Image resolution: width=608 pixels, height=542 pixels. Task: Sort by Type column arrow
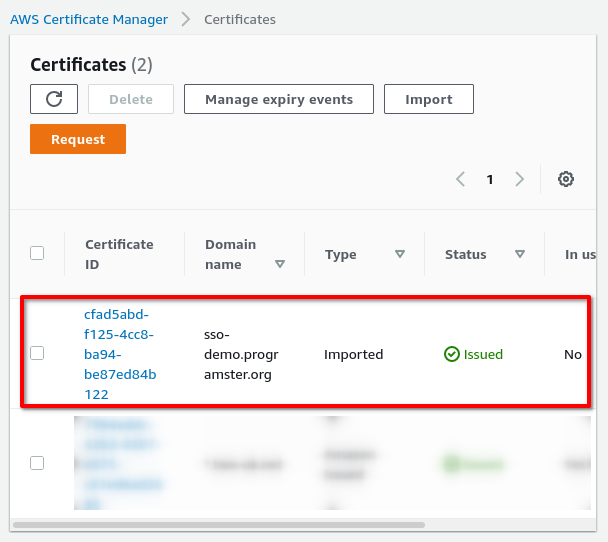tap(400, 254)
